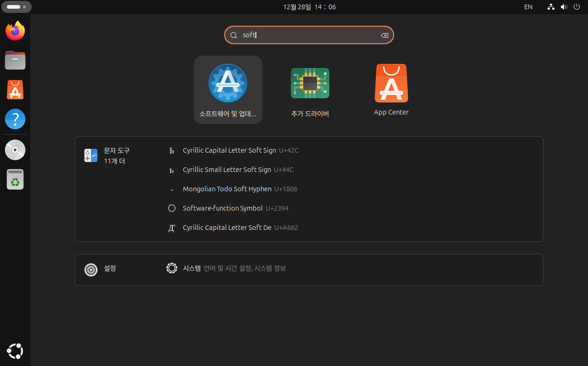Click the 시스템 gear icon

point(172,268)
